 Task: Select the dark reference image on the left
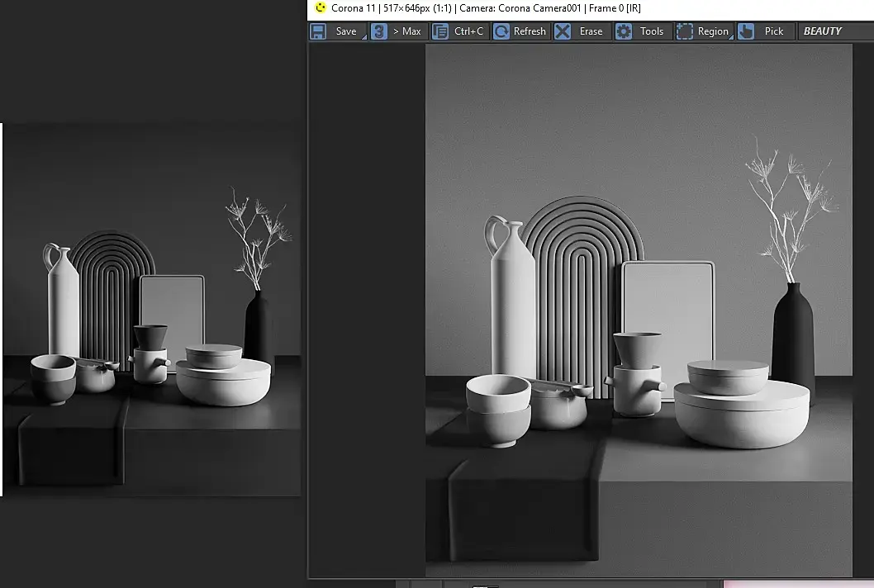[152, 310]
